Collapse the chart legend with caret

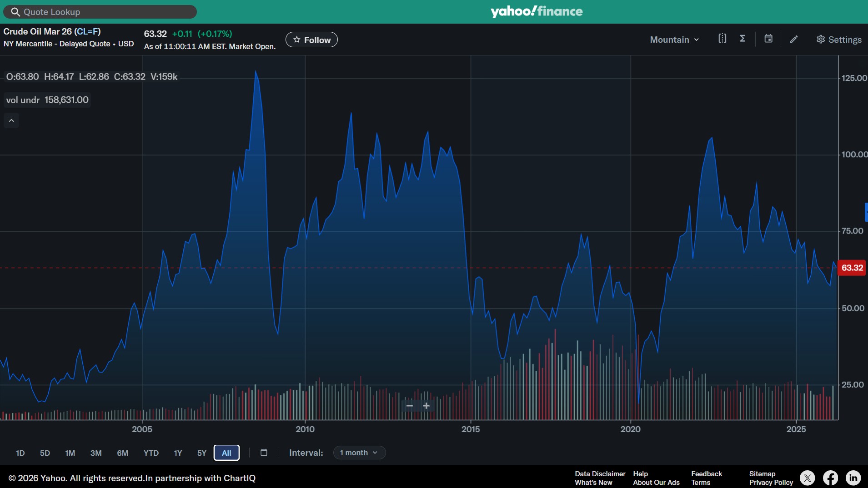tap(11, 120)
